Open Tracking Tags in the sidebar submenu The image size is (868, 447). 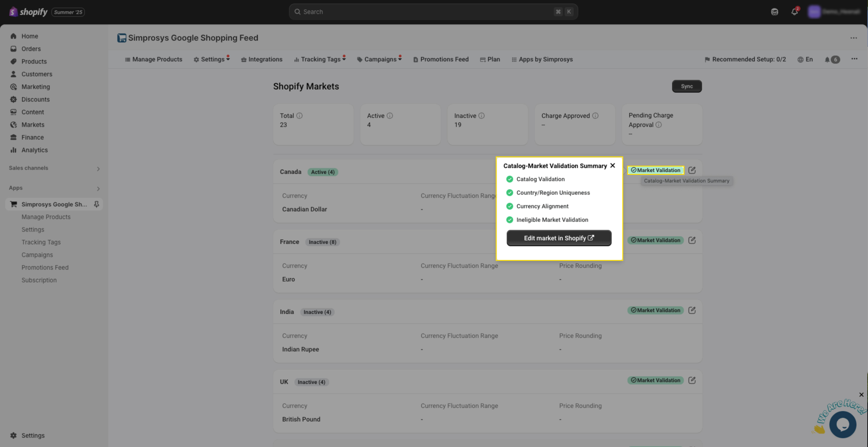click(41, 242)
